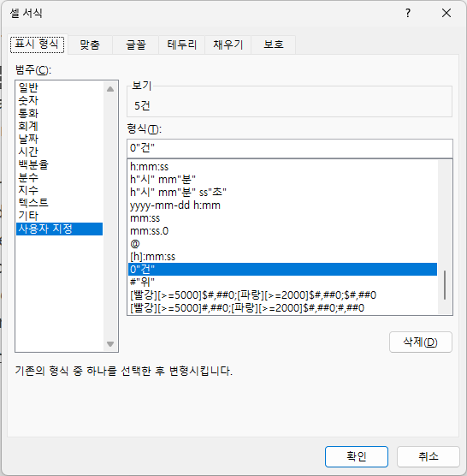The image size is (467, 476).
Task: Select 분수 category
Action: coord(59,177)
